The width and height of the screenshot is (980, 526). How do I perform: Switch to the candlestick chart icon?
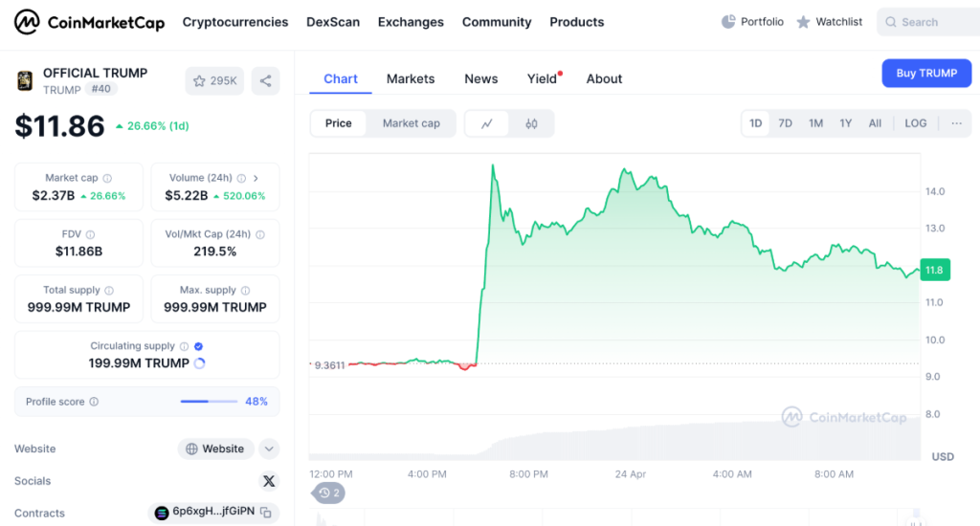531,123
